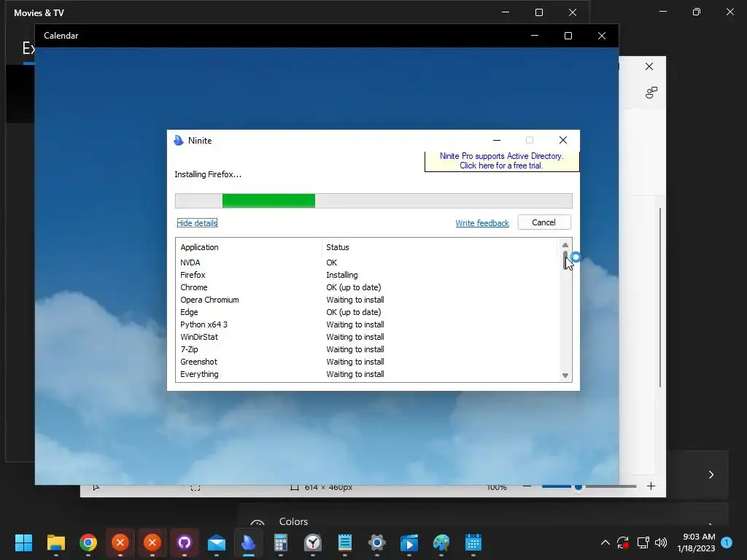Restore the dark background window at top right
This screenshot has height=560, width=747.
697,12
